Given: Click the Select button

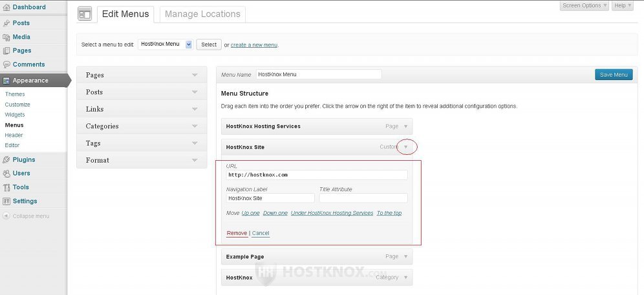Looking at the screenshot, I should tap(209, 45).
